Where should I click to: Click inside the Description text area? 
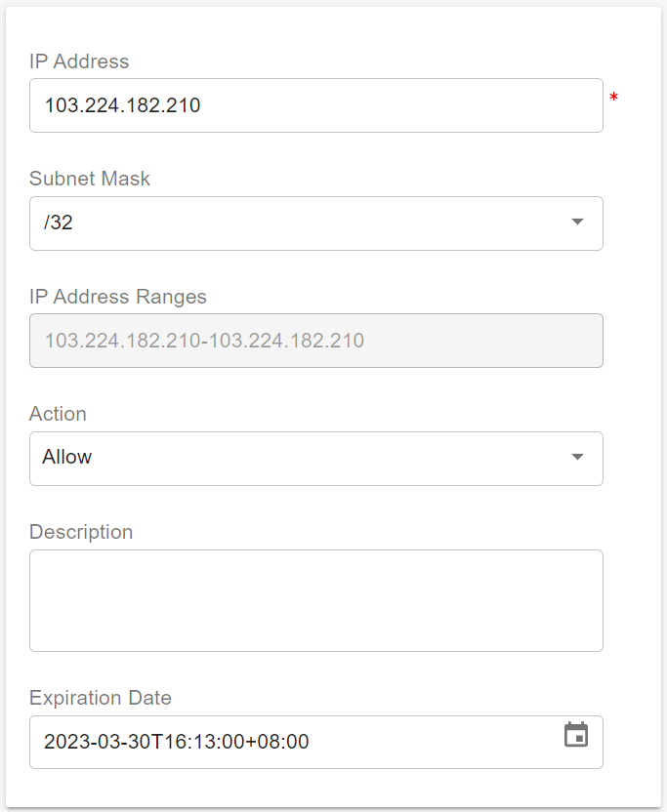(x=315, y=600)
